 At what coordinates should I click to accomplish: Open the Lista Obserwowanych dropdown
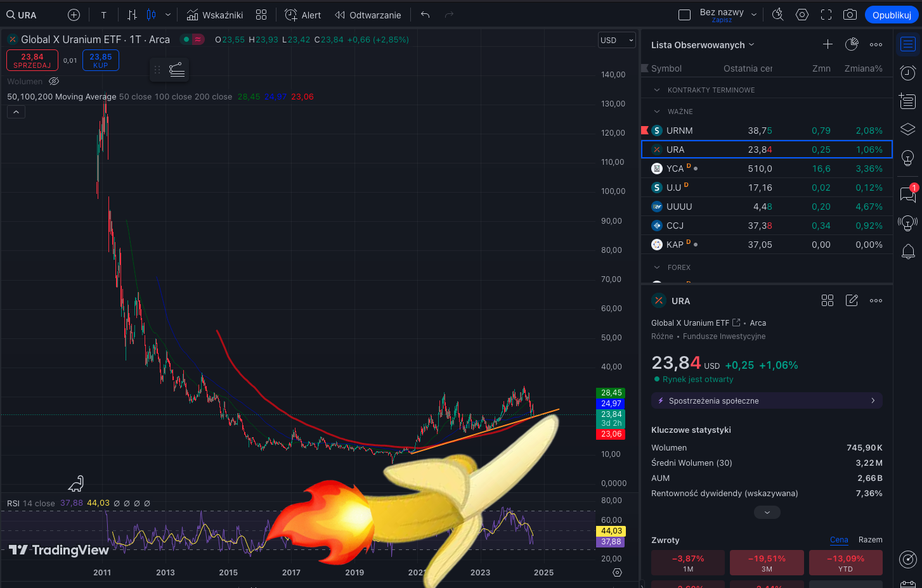click(703, 45)
